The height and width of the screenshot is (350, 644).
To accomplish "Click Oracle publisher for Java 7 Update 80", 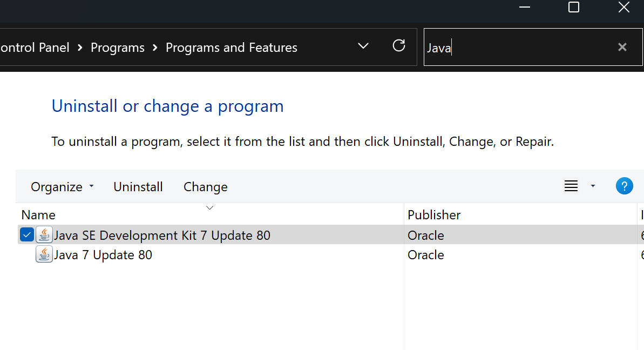I will point(425,255).
